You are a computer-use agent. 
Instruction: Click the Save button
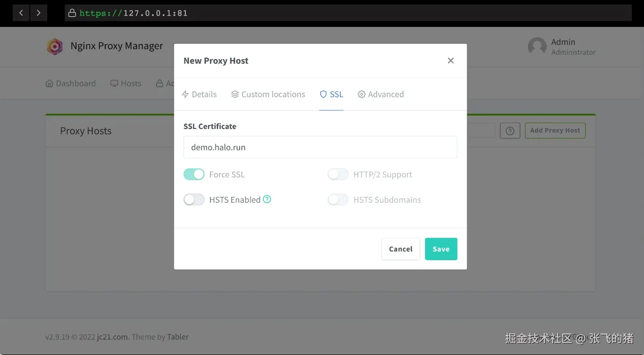tap(441, 249)
